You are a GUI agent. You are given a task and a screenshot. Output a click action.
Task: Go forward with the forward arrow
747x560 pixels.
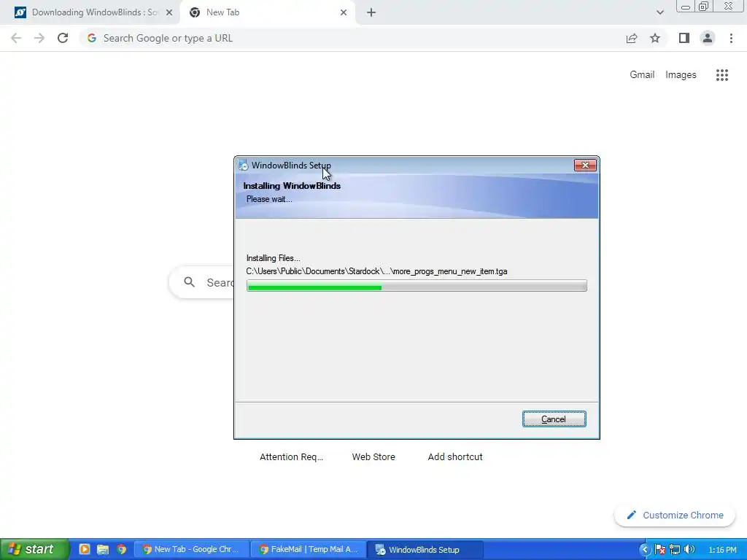pyautogui.click(x=39, y=38)
